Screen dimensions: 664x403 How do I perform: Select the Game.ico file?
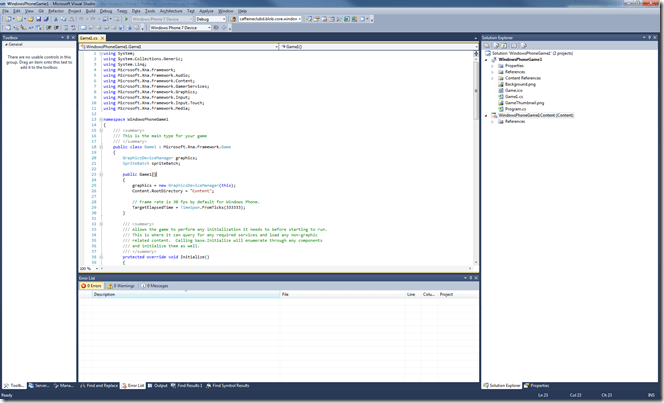coord(513,91)
